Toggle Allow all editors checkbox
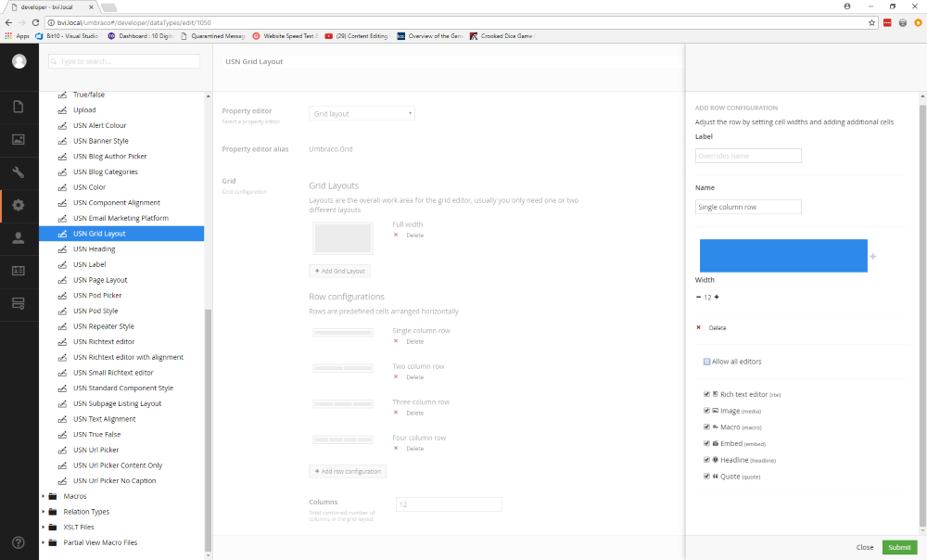 point(706,362)
